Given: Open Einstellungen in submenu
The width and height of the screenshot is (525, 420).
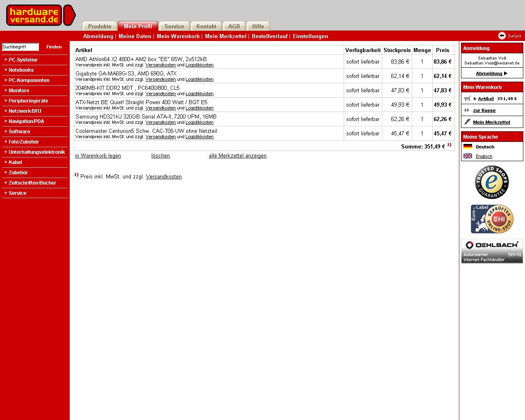Looking at the screenshot, I should click(310, 36).
